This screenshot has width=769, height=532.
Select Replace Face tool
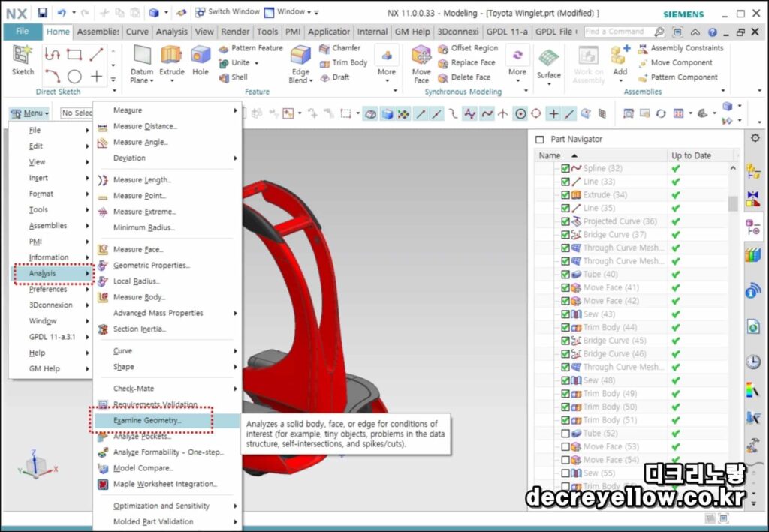(x=466, y=63)
